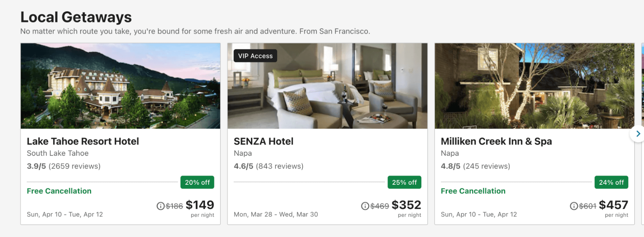Click the 25% off badge

tap(404, 183)
